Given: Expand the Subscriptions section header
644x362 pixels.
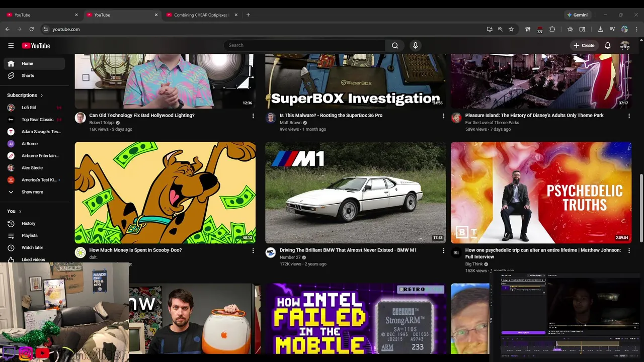Looking at the screenshot, I should [x=25, y=95].
